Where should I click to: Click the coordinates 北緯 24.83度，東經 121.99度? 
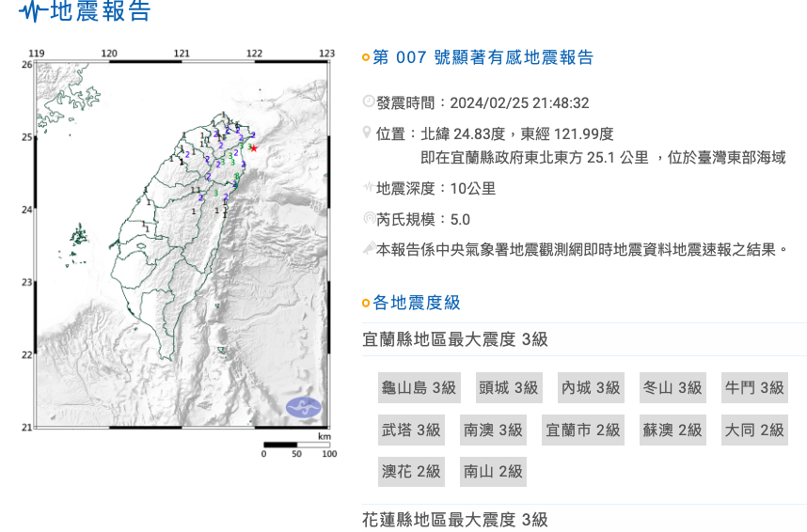pyautogui.click(x=517, y=134)
